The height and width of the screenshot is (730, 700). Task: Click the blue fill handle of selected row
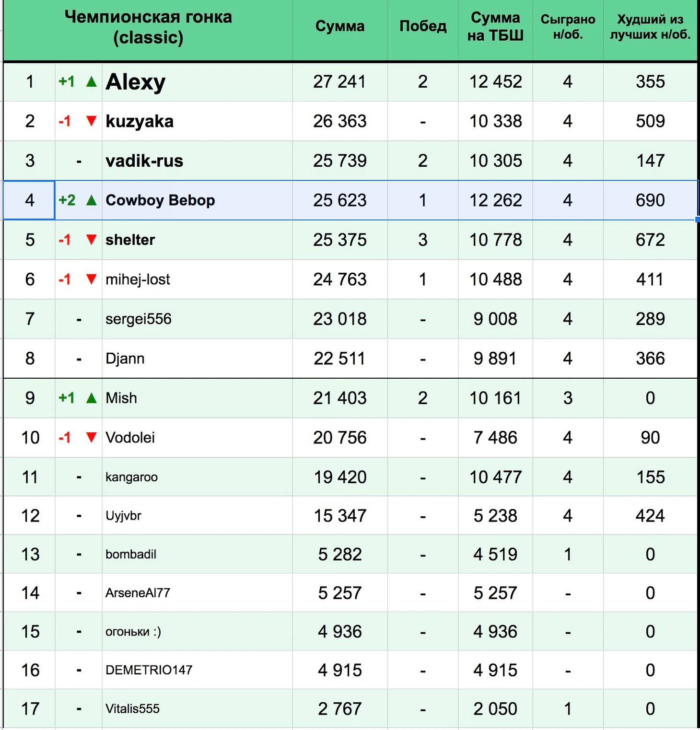[x=697, y=220]
